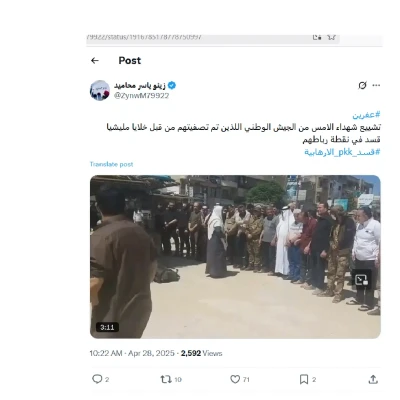
Task: Bookmark this post
Action: (304, 379)
